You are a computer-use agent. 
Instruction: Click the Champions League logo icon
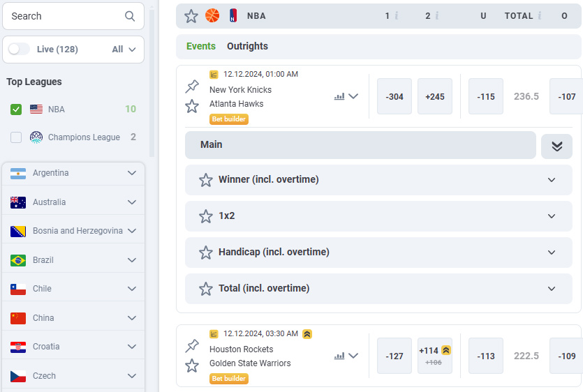[36, 137]
